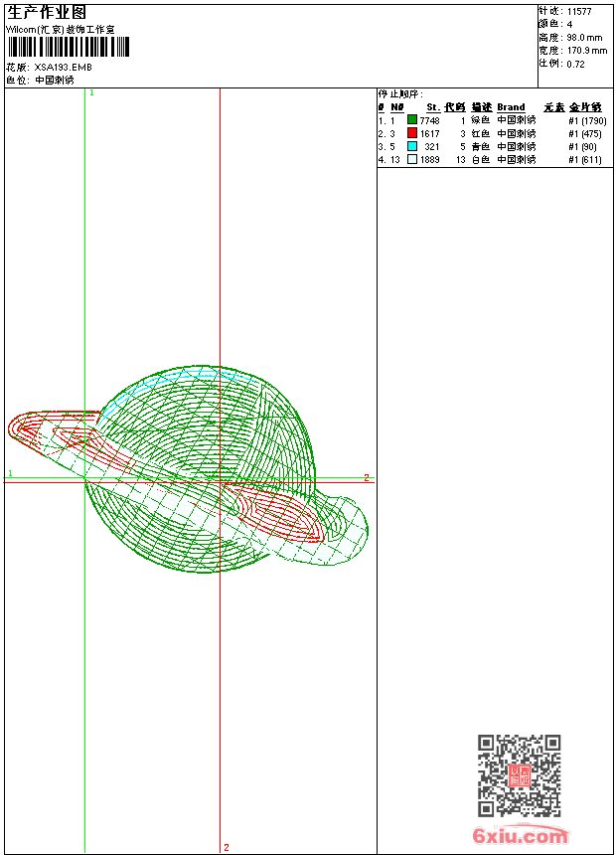Click element value '#1 (611)'
Screen dimensions: 616x855
(x=585, y=160)
